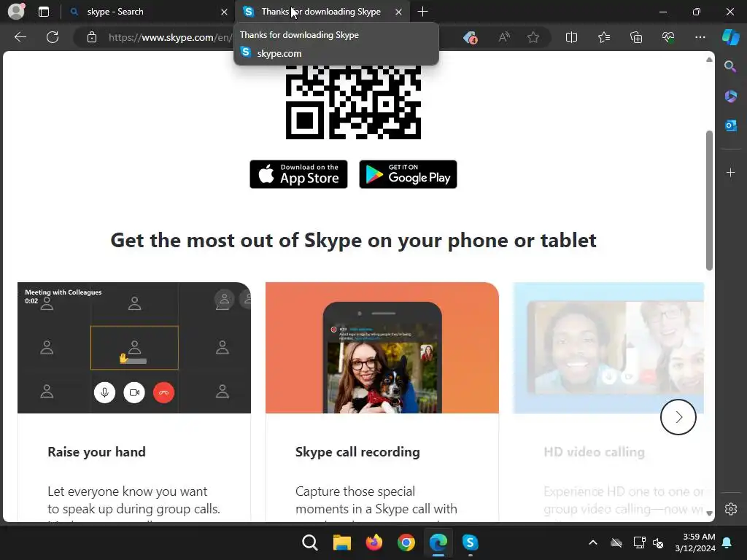The width and height of the screenshot is (747, 560).
Task: Click the Skype call recording heading
Action: click(x=357, y=452)
